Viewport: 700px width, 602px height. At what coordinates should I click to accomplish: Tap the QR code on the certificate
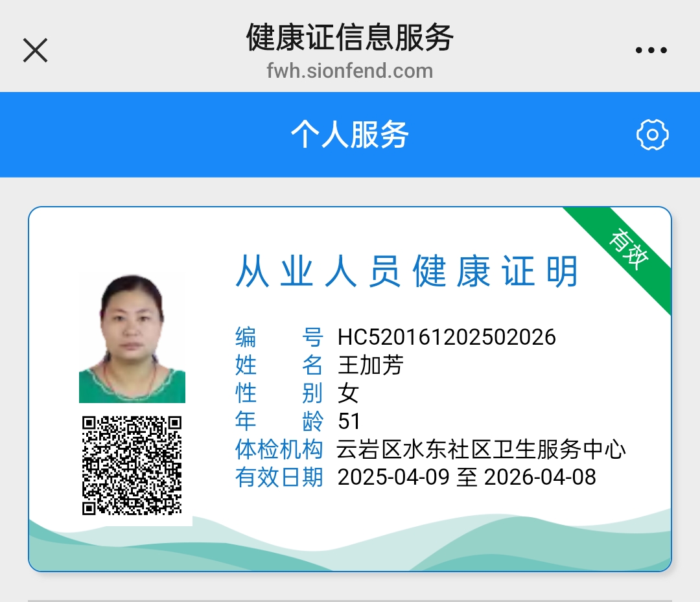[x=132, y=465]
